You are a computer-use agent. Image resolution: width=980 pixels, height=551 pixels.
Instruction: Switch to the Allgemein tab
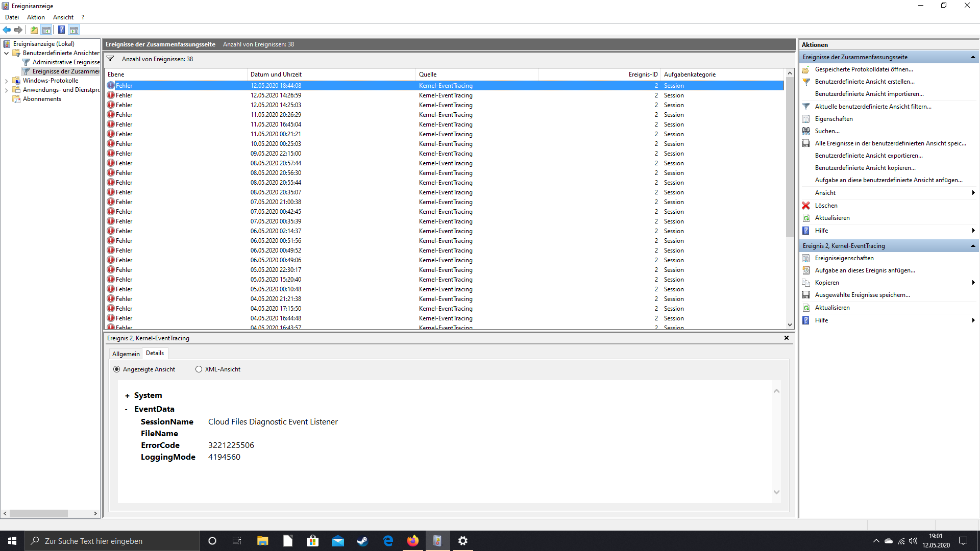126,354
